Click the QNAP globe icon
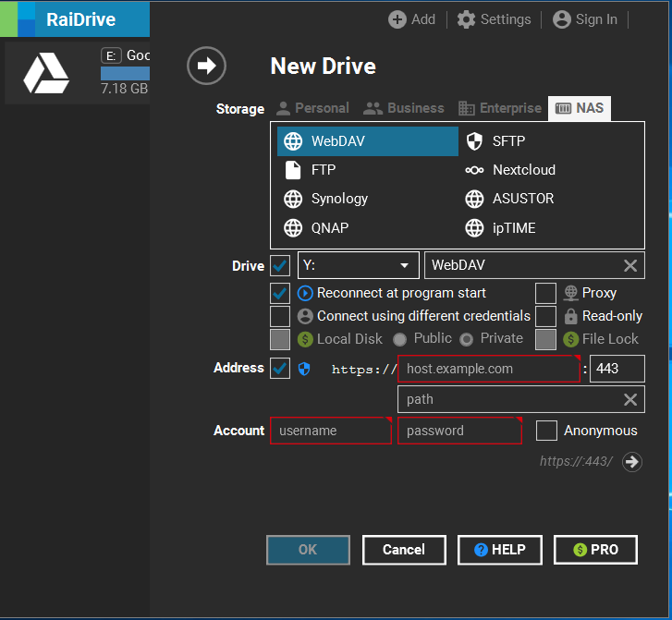The height and width of the screenshot is (620, 672). point(293,228)
